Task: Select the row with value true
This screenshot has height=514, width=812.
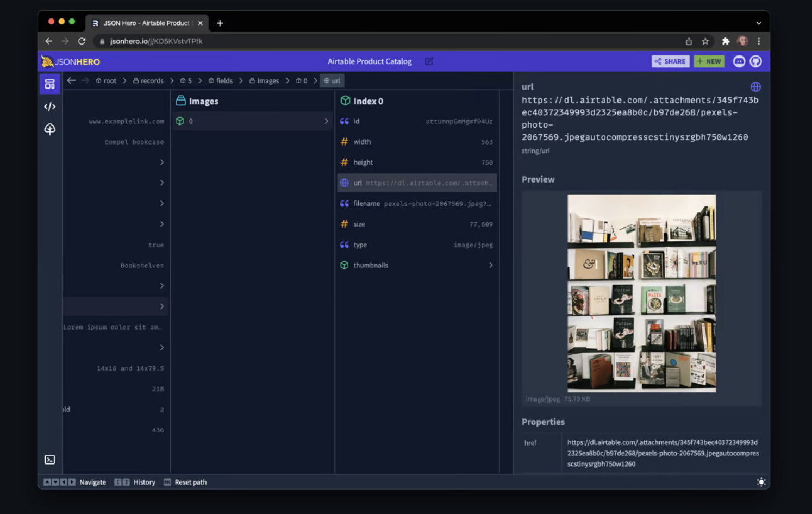Action: [x=116, y=245]
